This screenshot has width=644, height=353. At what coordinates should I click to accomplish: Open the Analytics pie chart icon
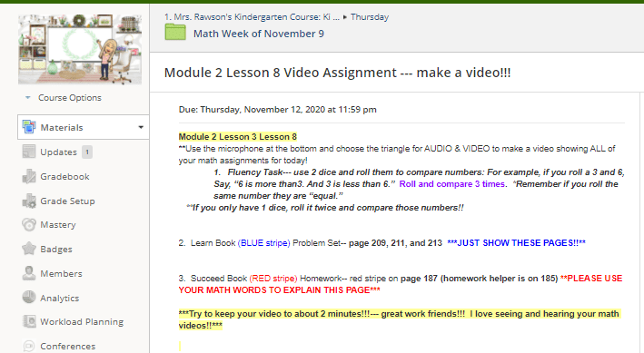click(x=29, y=297)
